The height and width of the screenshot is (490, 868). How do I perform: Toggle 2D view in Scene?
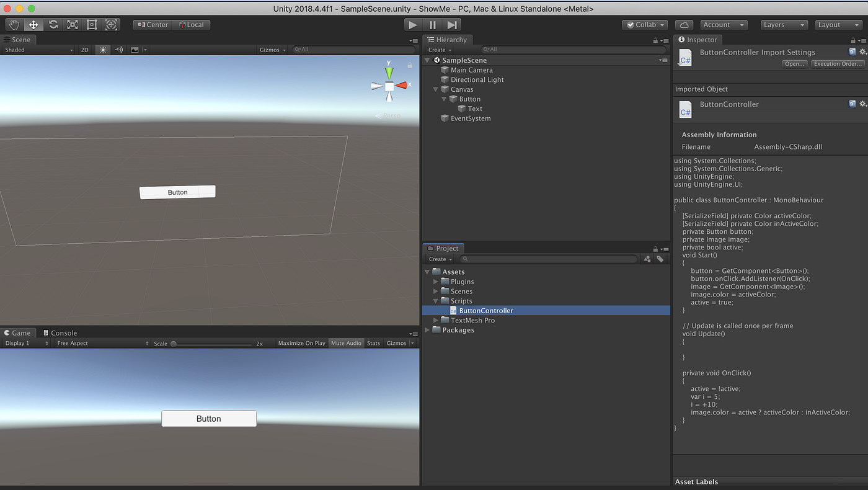click(85, 50)
